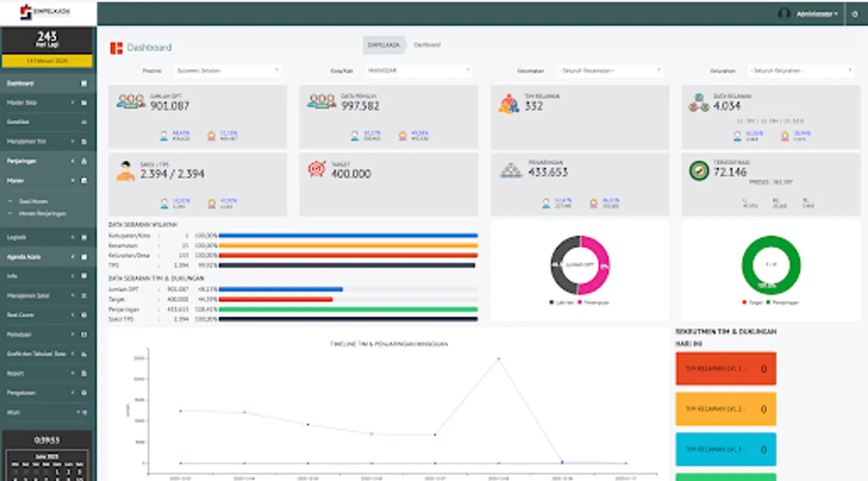Open the Provinsi dropdown
Image resolution: width=868 pixels, height=481 pixels.
point(227,71)
